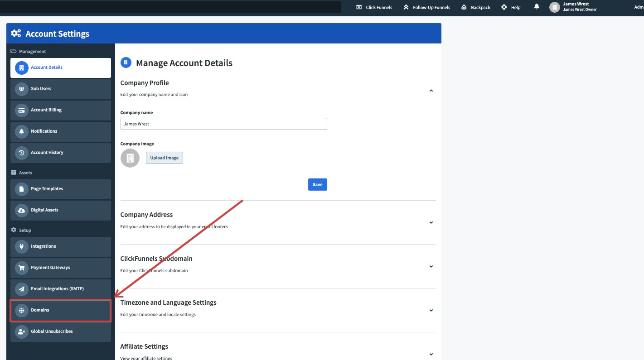Click the Account Billing card icon

coord(21,110)
